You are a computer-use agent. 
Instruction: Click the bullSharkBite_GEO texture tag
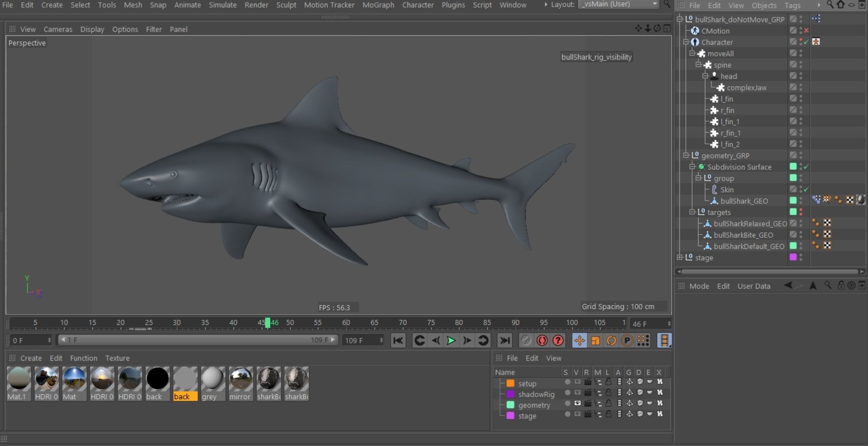827,235
